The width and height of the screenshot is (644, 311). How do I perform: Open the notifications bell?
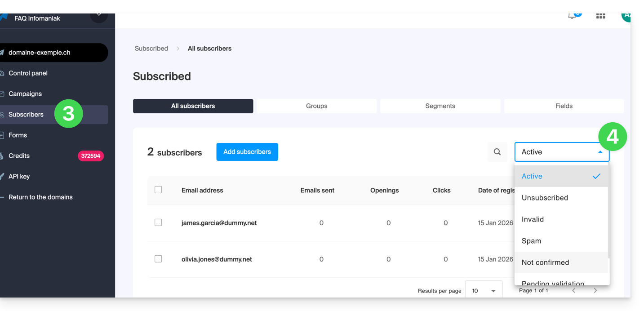pos(572,16)
